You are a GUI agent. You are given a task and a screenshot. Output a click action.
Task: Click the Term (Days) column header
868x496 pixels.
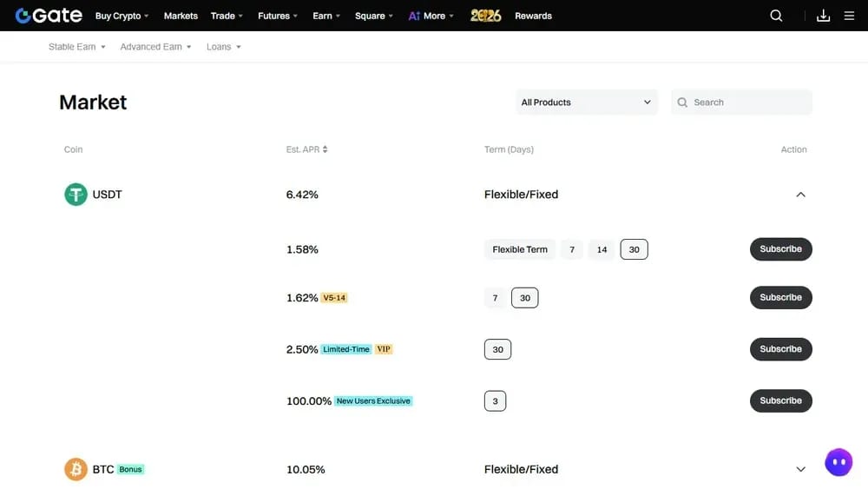click(x=509, y=149)
